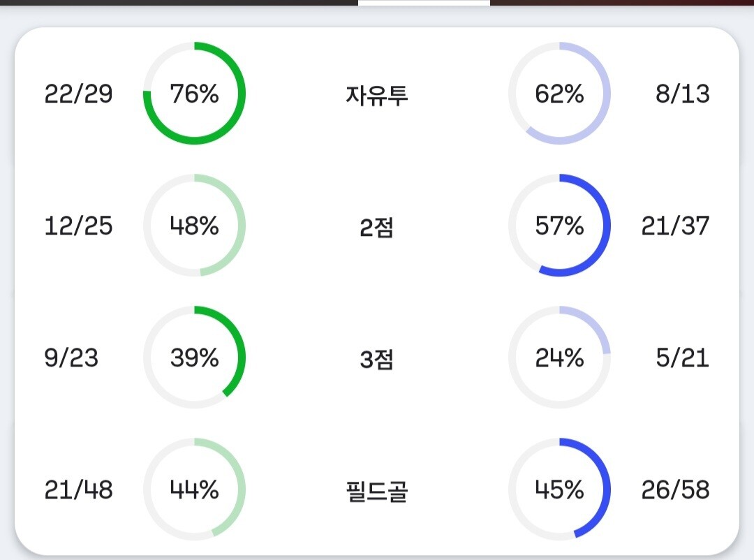Select the 자유투 stat label

376,94
